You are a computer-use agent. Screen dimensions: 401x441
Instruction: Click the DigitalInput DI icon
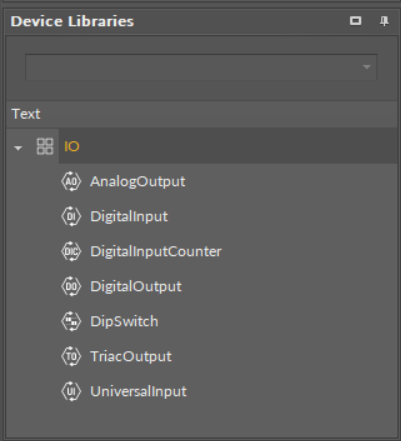point(71,216)
